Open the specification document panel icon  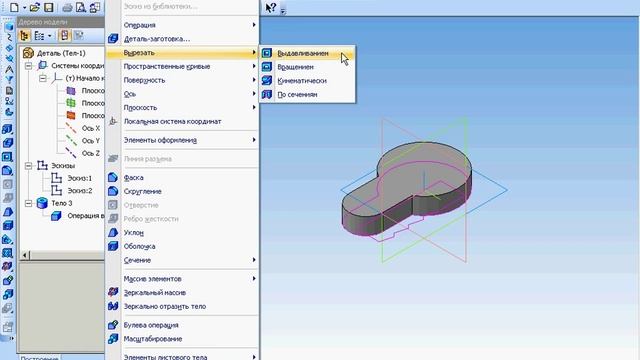pos(8,91)
